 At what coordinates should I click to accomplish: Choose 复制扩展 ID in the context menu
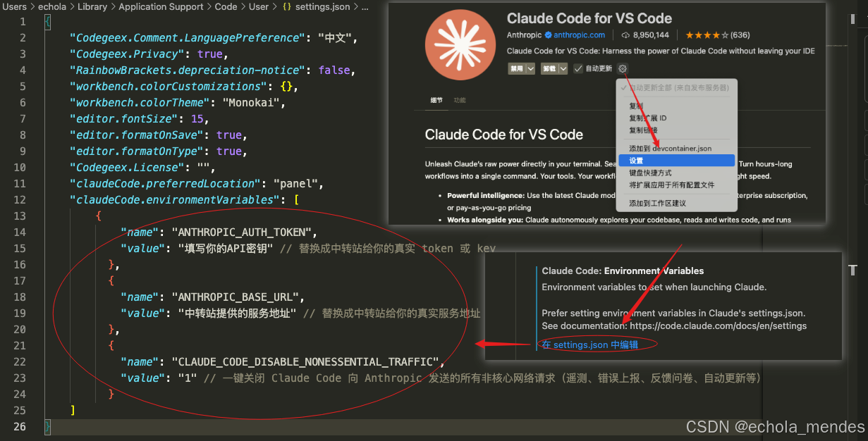[676, 118]
